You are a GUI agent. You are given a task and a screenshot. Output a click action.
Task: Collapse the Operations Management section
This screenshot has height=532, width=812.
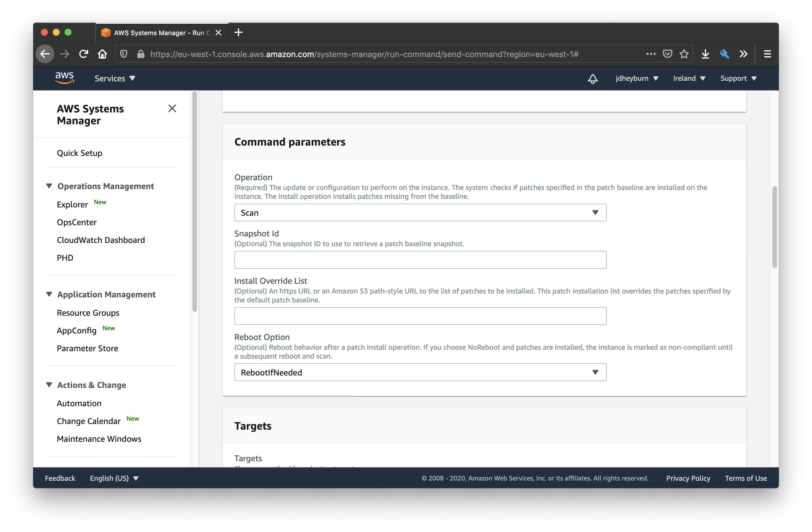coord(49,186)
